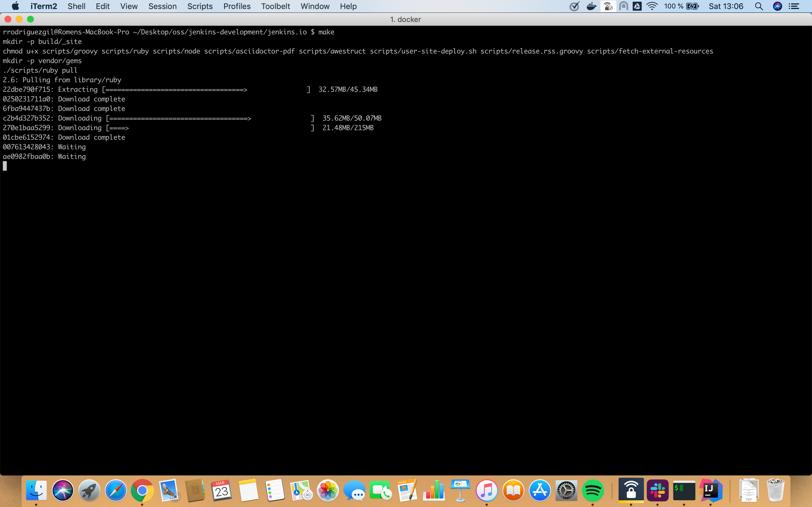Launch Slack from the dock
This screenshot has width=812, height=507.
point(657,490)
